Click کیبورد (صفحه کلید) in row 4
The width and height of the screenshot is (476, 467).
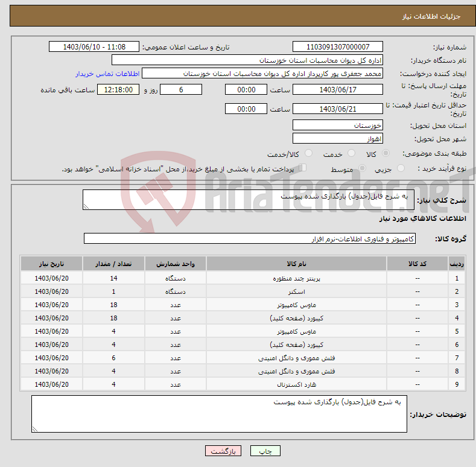(296, 318)
